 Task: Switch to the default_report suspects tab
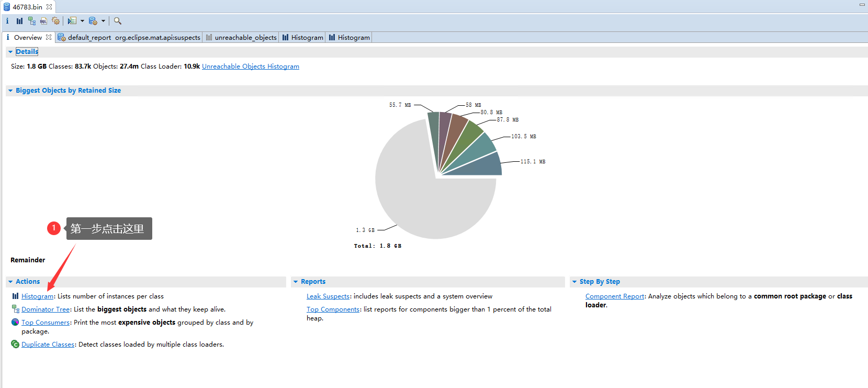click(129, 37)
